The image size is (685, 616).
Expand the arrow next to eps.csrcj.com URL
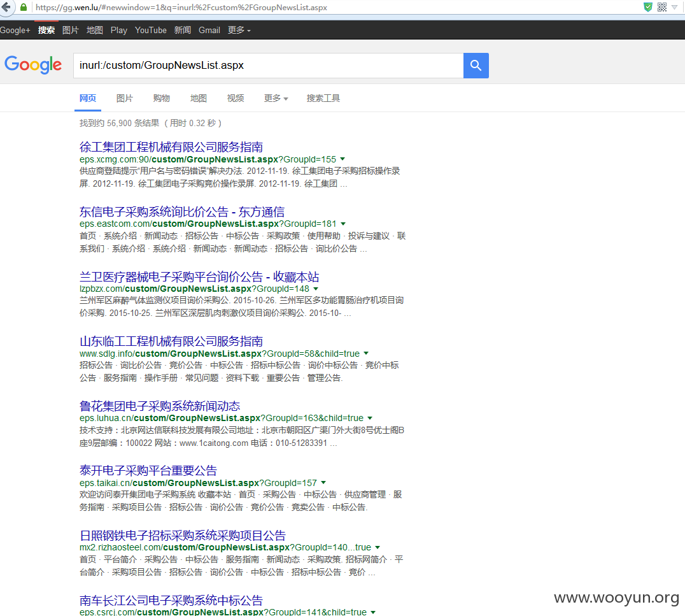pyautogui.click(x=373, y=612)
